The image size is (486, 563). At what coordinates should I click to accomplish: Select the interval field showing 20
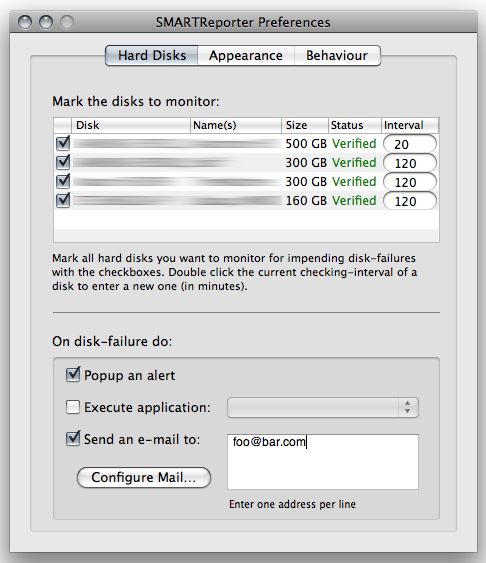point(410,144)
